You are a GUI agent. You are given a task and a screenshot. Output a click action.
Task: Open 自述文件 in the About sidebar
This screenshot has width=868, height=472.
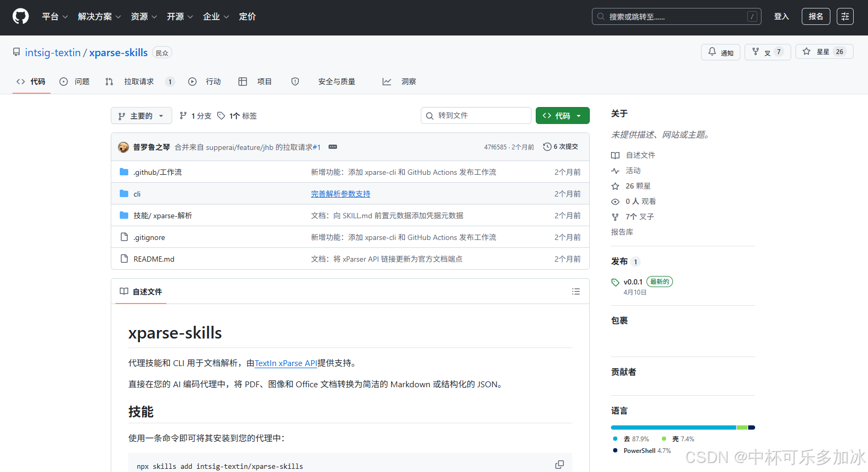click(633, 155)
